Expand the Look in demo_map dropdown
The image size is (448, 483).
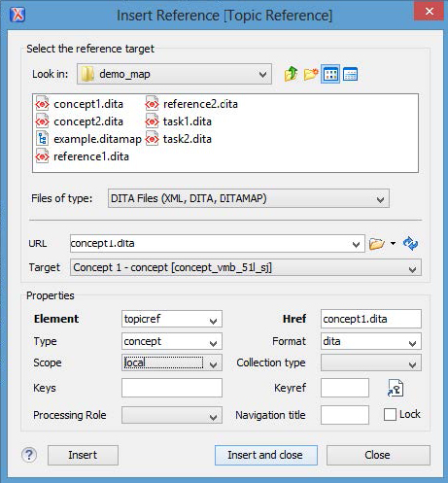[x=174, y=74]
